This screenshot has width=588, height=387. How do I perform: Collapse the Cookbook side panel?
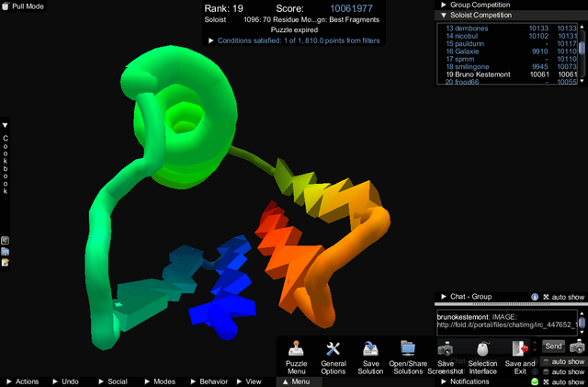pos(5,125)
